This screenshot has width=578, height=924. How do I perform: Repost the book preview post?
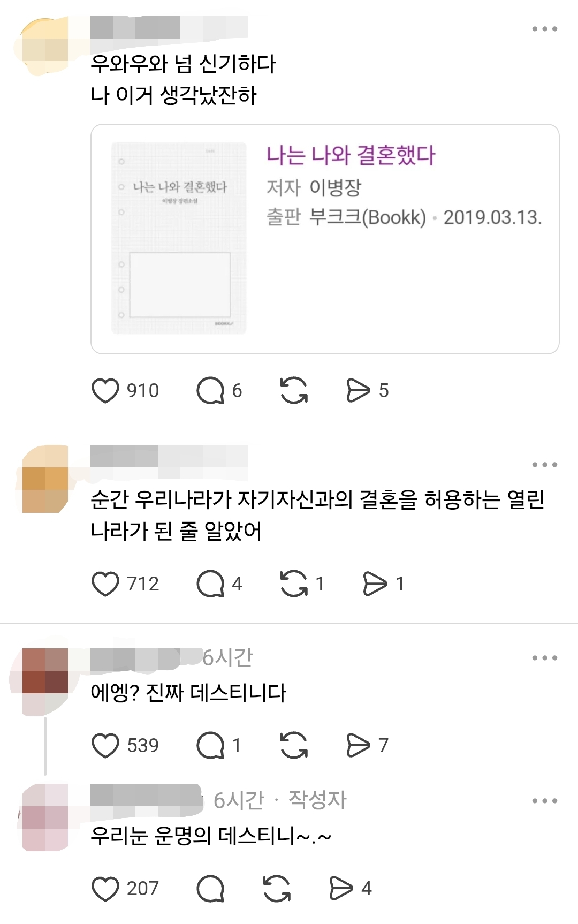(x=294, y=390)
